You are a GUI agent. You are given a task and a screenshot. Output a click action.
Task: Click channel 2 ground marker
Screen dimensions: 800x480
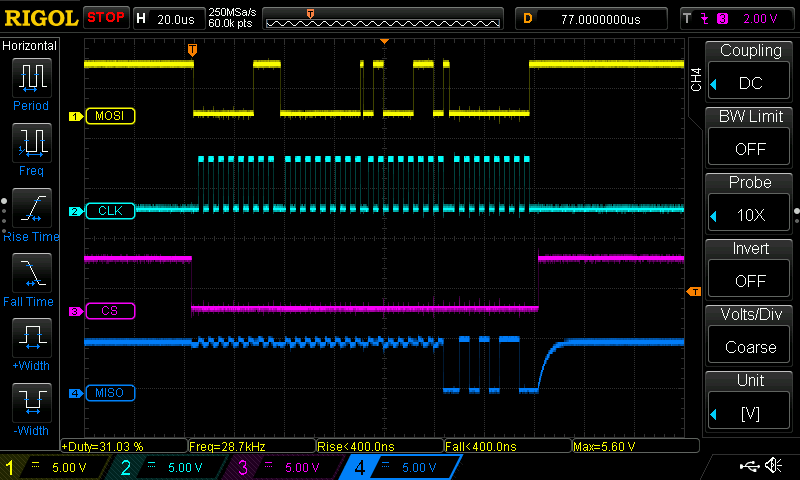click(x=76, y=211)
